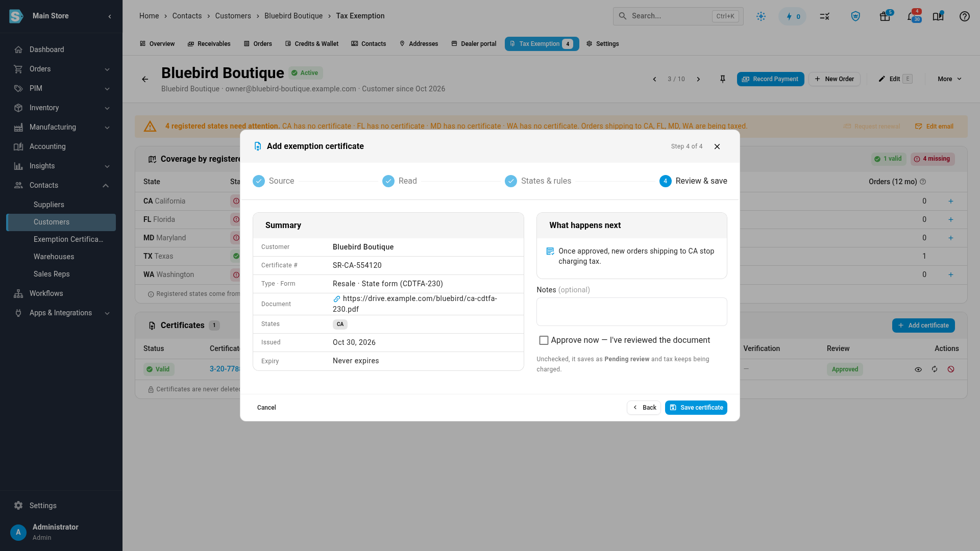Expand the Orders sidebar menu

tap(61, 69)
